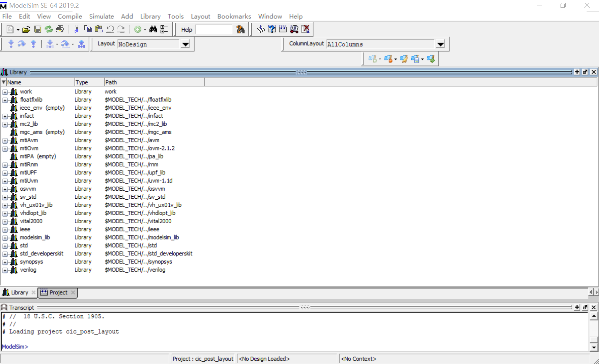Click the Copy icon
Image resolution: width=599 pixels, height=364 pixels.
88,29
